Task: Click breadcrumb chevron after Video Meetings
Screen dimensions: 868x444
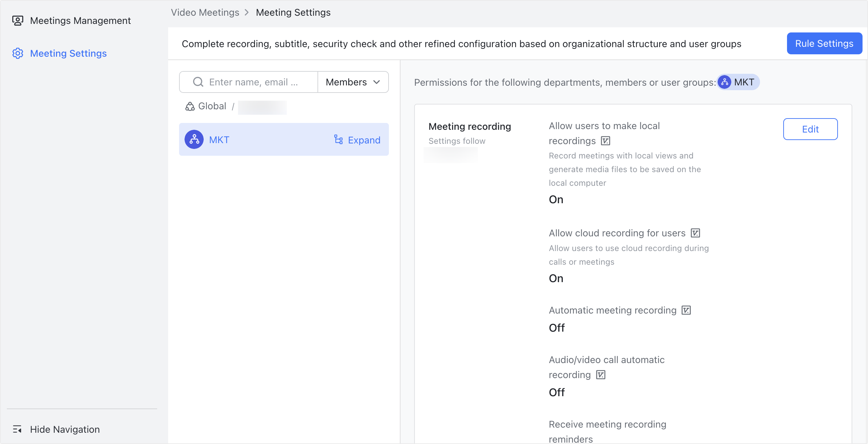Action: click(x=247, y=12)
